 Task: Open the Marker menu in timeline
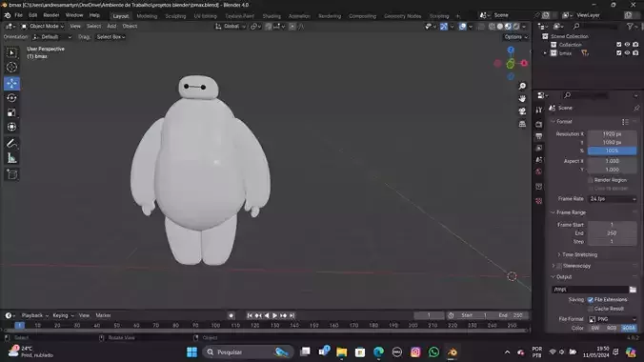point(103,315)
